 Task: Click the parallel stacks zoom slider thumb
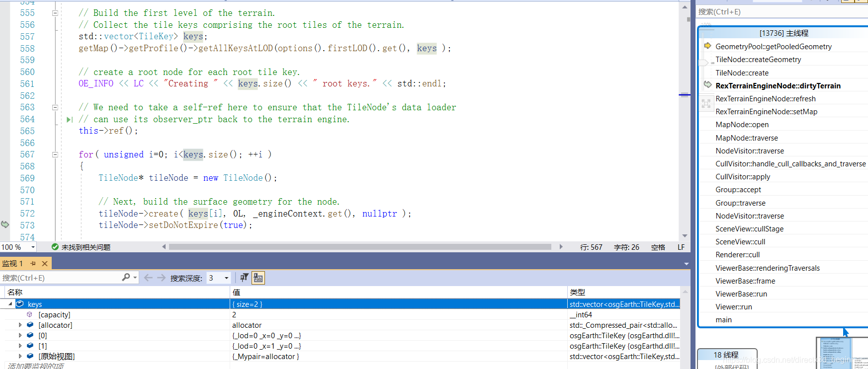703,63
